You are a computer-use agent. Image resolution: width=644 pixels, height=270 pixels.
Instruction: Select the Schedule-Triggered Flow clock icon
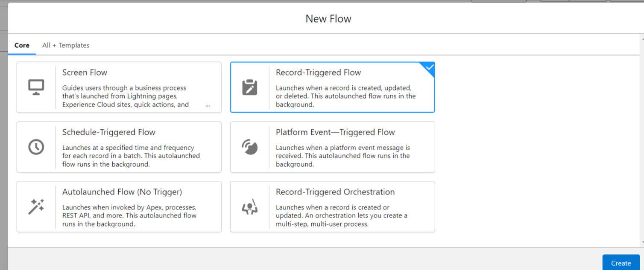click(x=36, y=147)
